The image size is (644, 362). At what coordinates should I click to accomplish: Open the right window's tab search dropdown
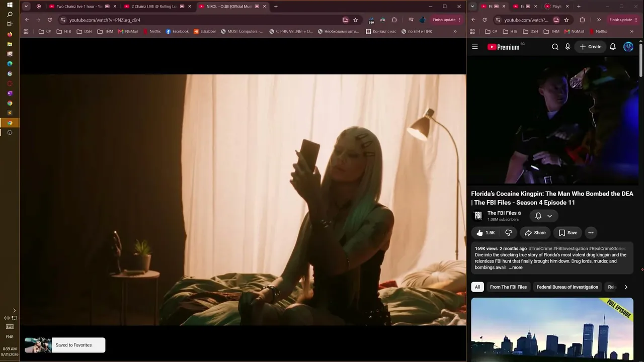(472, 7)
